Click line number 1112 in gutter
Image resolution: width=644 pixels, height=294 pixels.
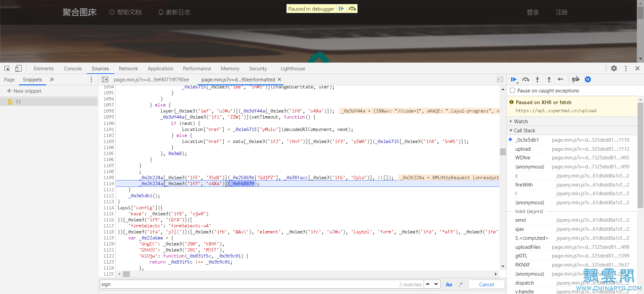coord(109,196)
